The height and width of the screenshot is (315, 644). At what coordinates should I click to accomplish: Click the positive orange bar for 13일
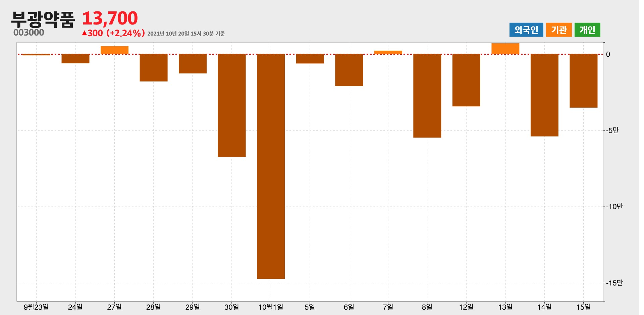coord(505,49)
